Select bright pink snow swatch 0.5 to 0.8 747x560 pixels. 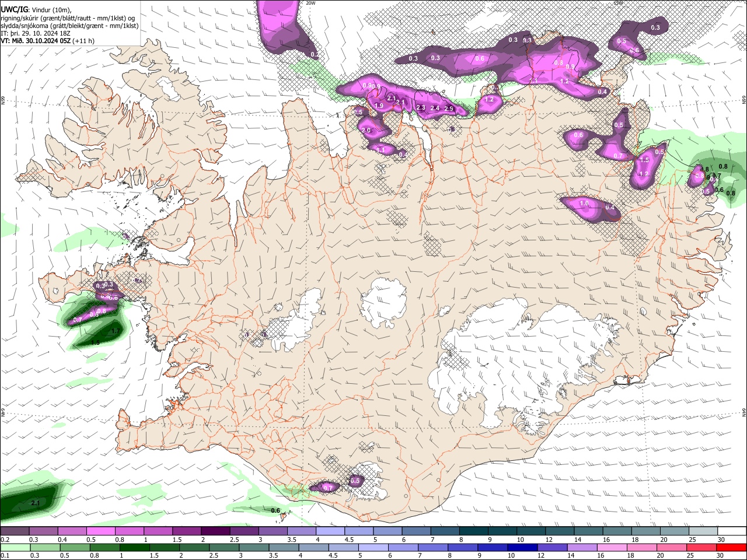[100, 531]
